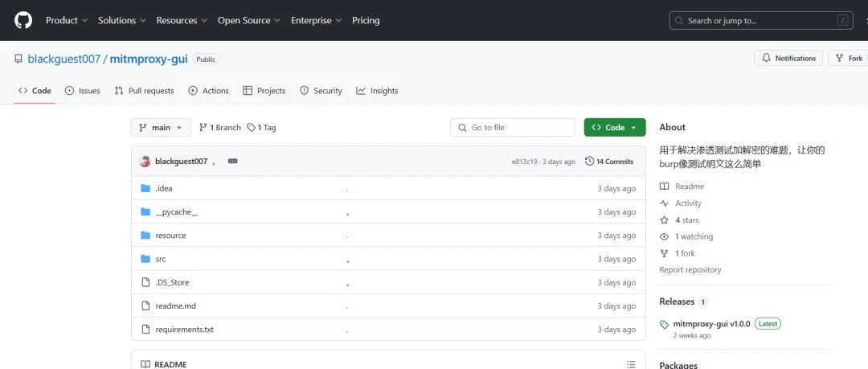
Task: Open commit hash e813c19
Action: click(524, 162)
